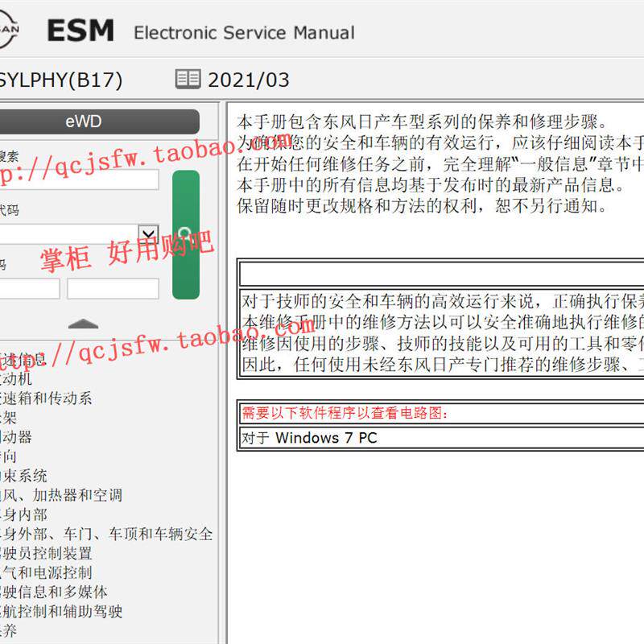Open the 风、加热器和空调 section
Screen dimensions: 644x644
pyautogui.click(x=61, y=495)
